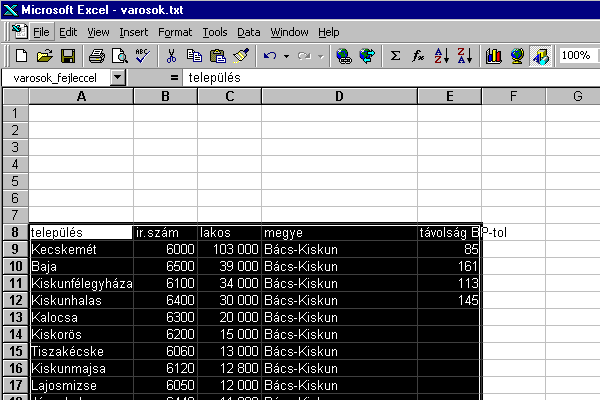Select row 12 header
The width and height of the screenshot is (600, 400).
coord(16,300)
